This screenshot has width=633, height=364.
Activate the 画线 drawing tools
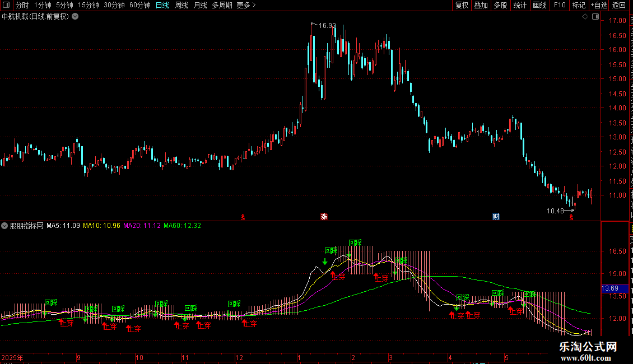(x=539, y=5)
